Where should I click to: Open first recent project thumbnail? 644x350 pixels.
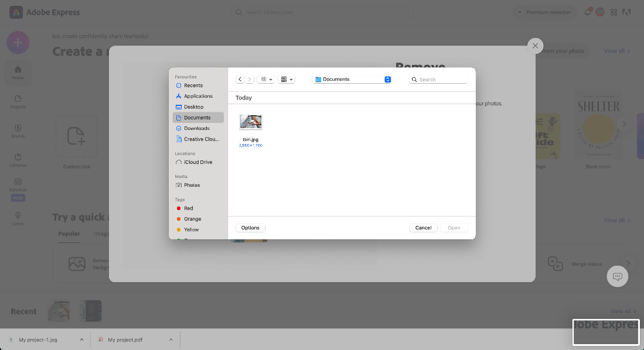tap(59, 311)
